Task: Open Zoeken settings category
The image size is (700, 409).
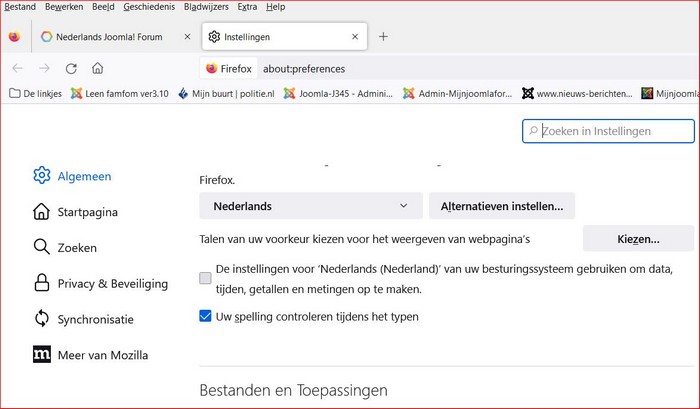Action: tap(65, 247)
